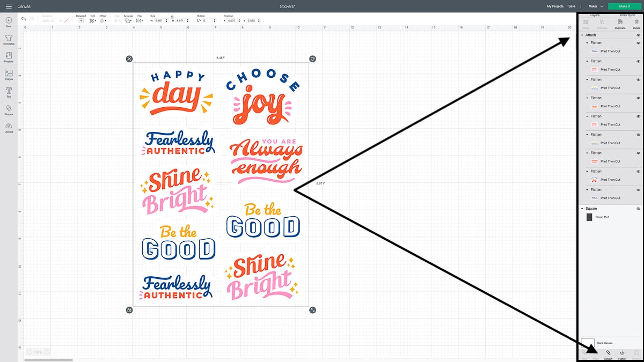Screen dimensions: 644x362
Task: Click the Undo arrow in toolbar
Action: 24,19
